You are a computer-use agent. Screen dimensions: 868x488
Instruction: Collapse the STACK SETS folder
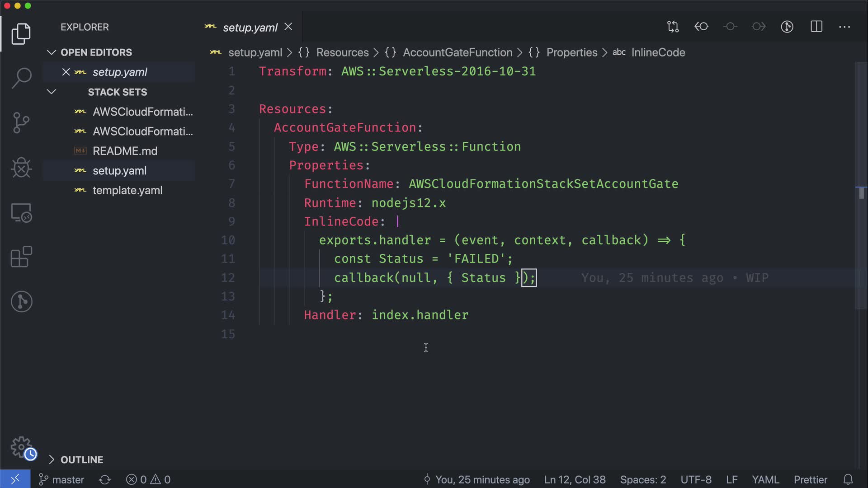(52, 92)
